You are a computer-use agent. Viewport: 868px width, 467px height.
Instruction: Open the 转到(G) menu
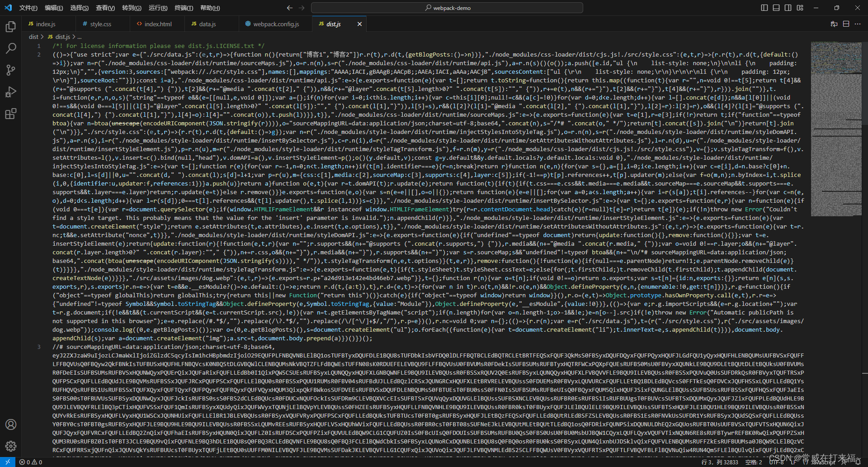(132, 8)
